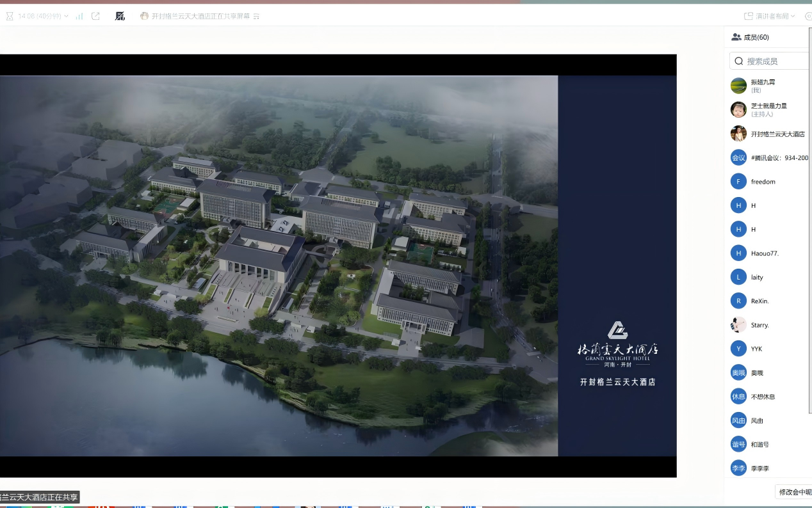Click the crossed-out annotation icon in top bar
The height and width of the screenshot is (508, 812).
point(120,16)
